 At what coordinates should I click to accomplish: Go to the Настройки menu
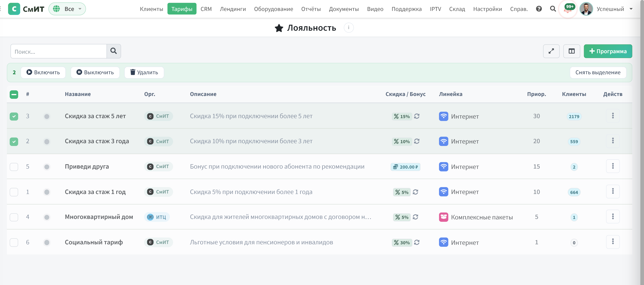pyautogui.click(x=487, y=9)
